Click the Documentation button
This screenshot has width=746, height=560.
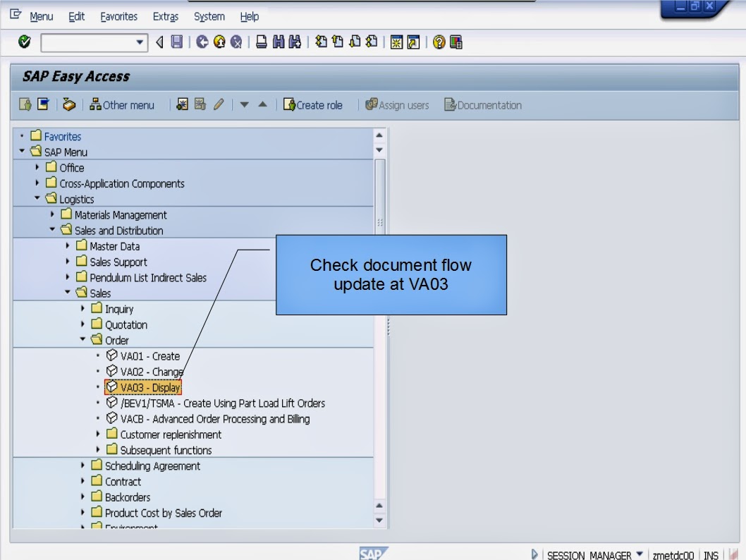483,104
